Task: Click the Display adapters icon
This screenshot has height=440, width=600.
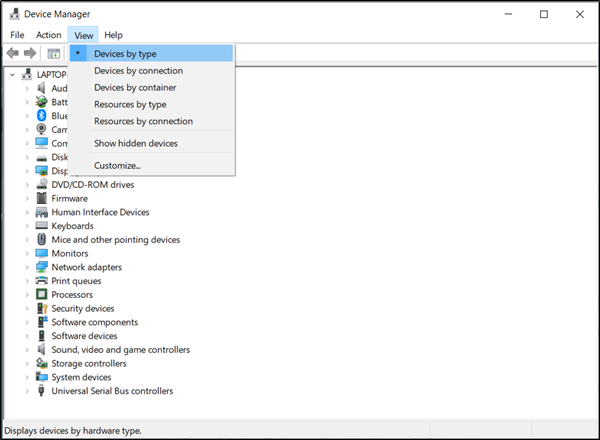Action: click(x=41, y=171)
